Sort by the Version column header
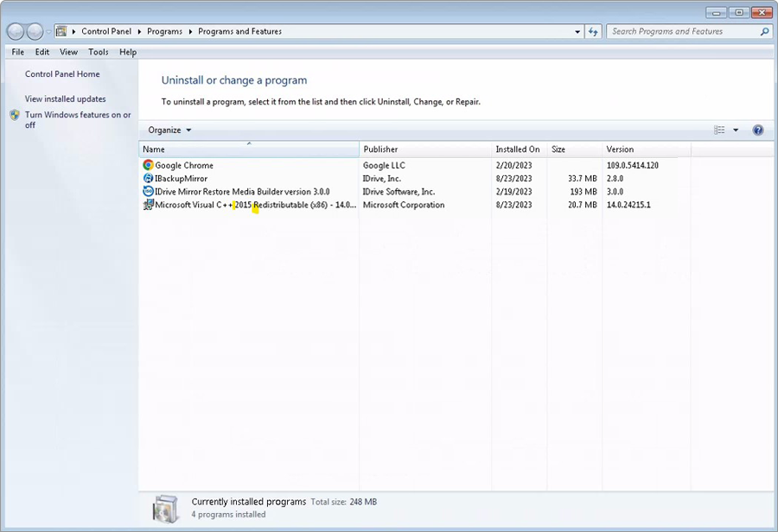The width and height of the screenshot is (778, 532). (647, 149)
